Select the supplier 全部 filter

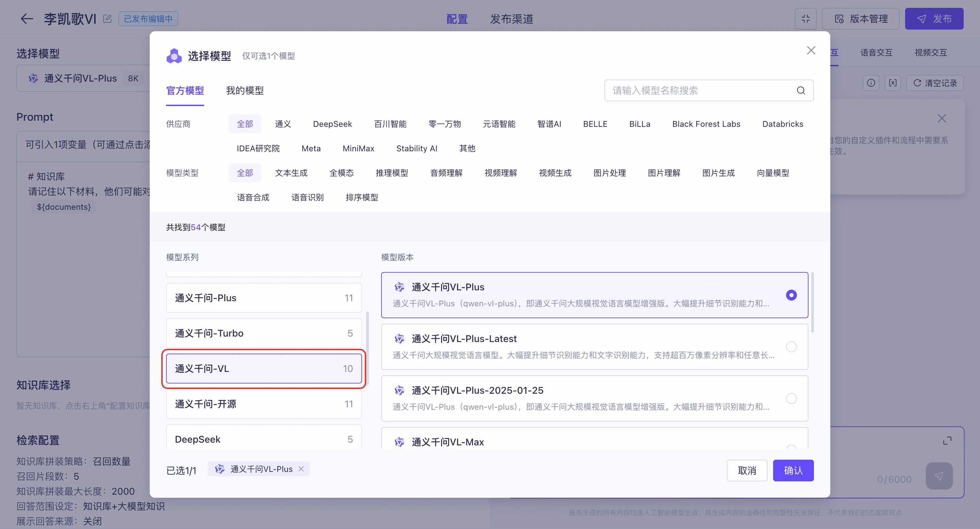click(x=245, y=124)
